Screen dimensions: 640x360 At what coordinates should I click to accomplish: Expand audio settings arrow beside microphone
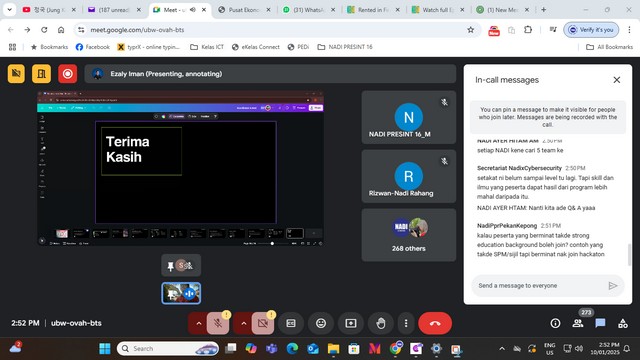click(199, 323)
